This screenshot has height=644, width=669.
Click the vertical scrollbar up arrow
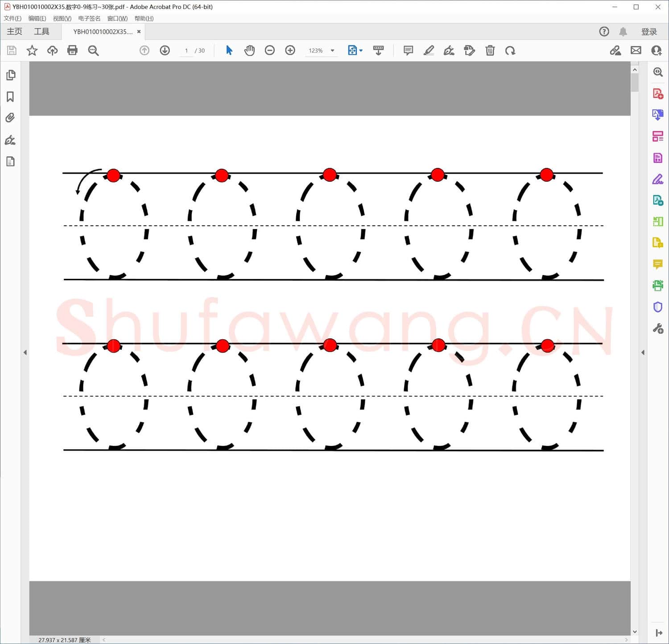[635, 70]
